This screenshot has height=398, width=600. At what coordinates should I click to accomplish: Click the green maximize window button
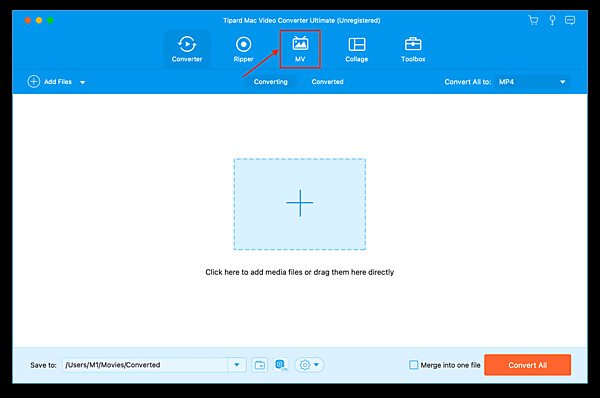click(x=50, y=20)
